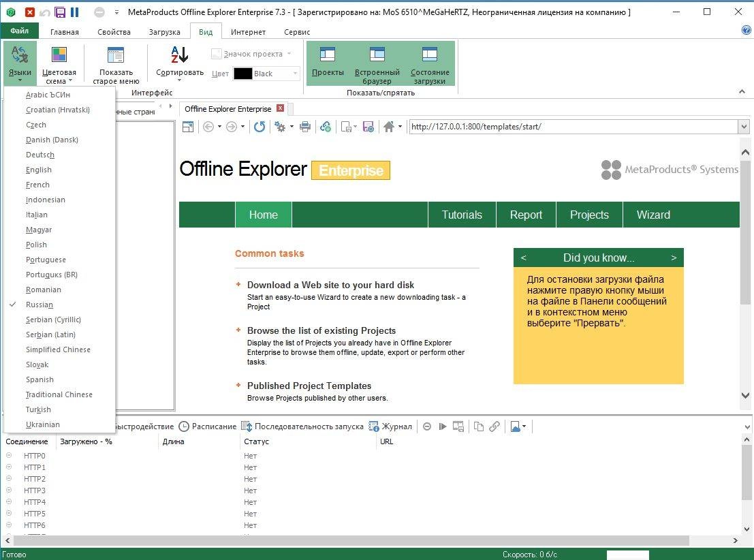Image resolution: width=754 pixels, height=560 pixels.
Task: Toggle the Состояние загрузки panel
Action: 430,63
